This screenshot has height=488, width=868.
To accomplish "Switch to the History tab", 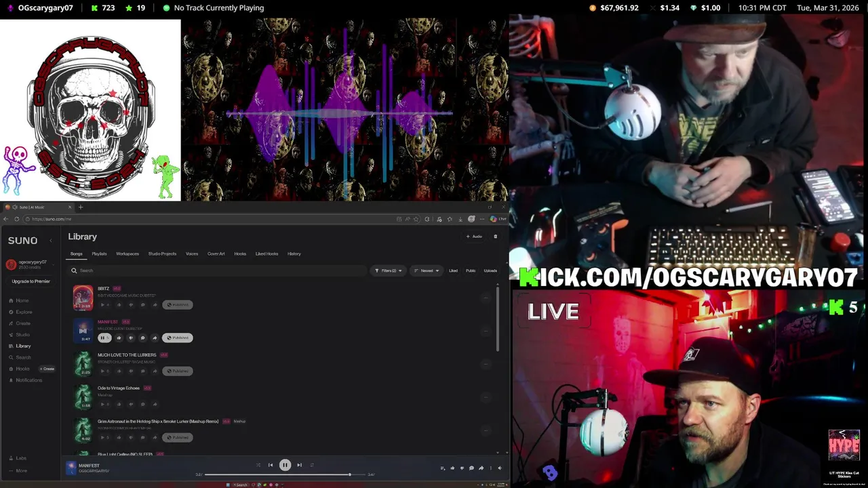I will (294, 253).
